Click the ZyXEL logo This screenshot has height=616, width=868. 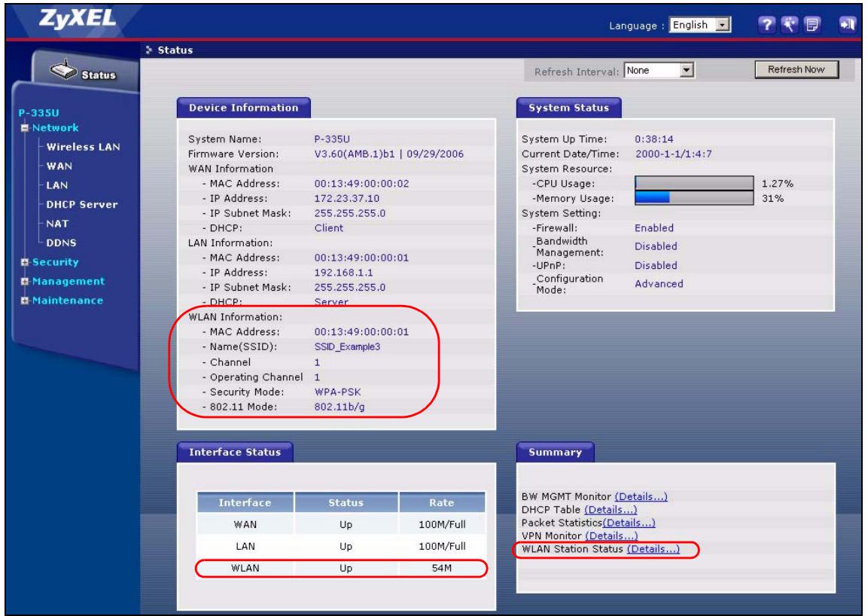coord(77,19)
